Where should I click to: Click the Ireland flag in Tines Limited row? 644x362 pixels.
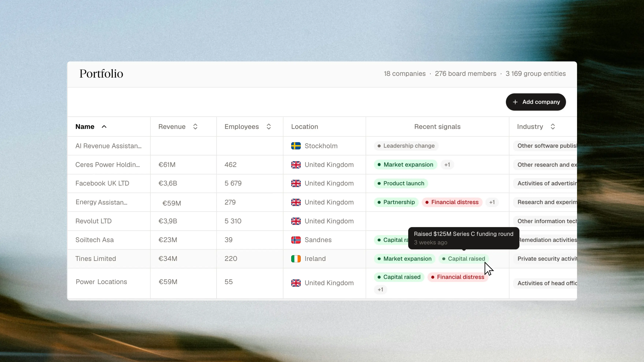(x=296, y=259)
